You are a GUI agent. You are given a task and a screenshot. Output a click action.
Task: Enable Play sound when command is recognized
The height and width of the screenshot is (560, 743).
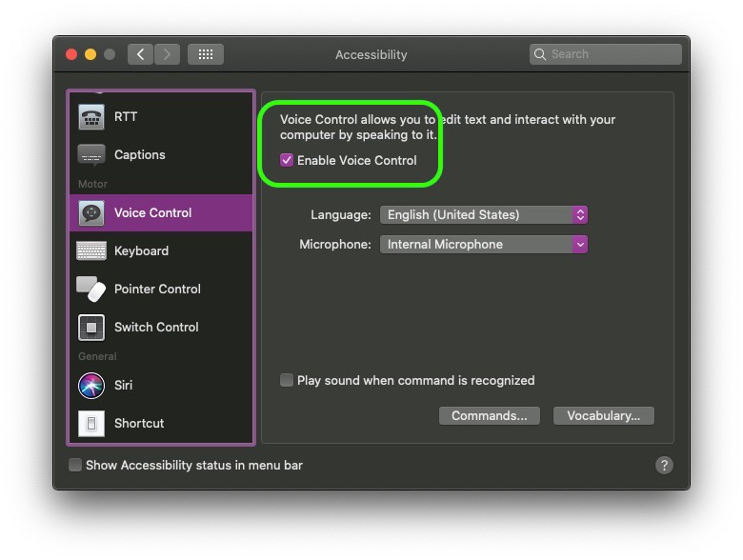click(286, 380)
